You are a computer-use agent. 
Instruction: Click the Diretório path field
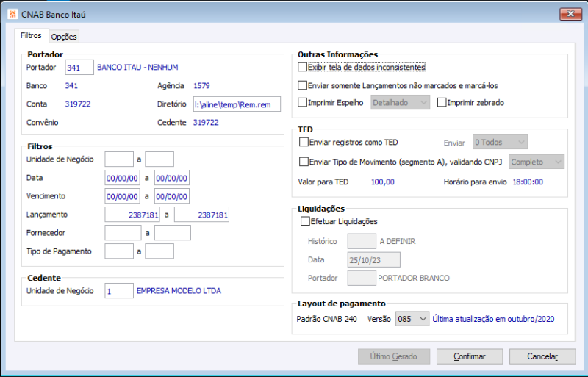pyautogui.click(x=237, y=104)
